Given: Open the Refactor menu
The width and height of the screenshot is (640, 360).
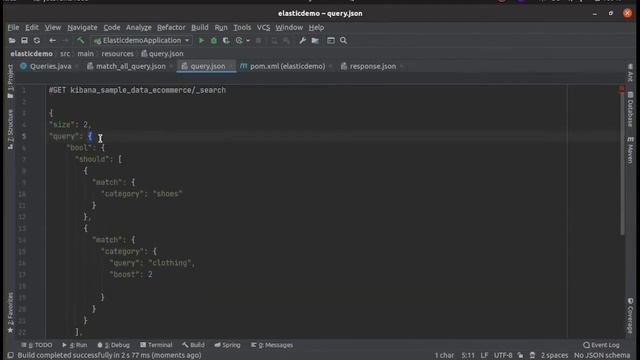Looking at the screenshot, I should pos(171,27).
